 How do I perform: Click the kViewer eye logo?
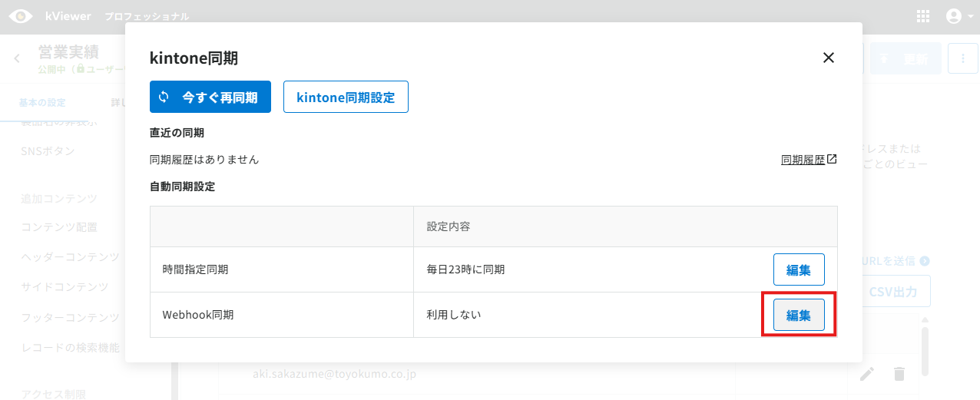[x=21, y=15]
